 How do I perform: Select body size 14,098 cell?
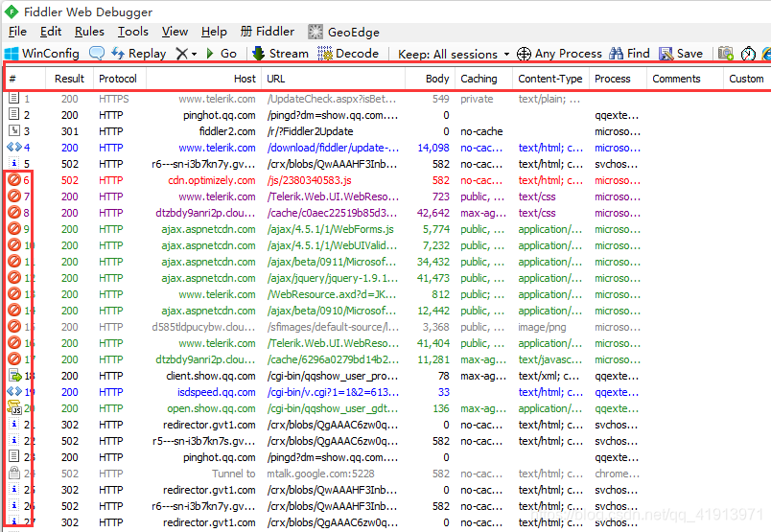point(433,148)
